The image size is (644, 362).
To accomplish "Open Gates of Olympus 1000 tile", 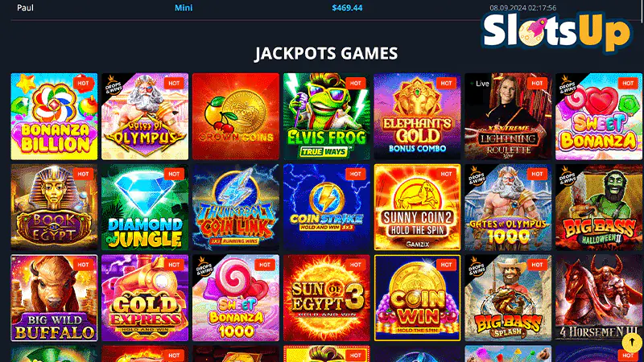I will [508, 208].
